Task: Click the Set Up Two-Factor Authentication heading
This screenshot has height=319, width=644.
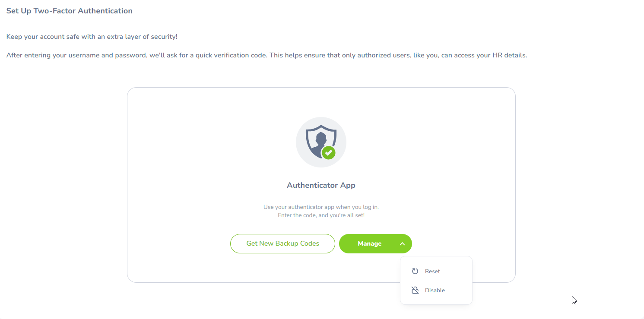Action: 69,11
